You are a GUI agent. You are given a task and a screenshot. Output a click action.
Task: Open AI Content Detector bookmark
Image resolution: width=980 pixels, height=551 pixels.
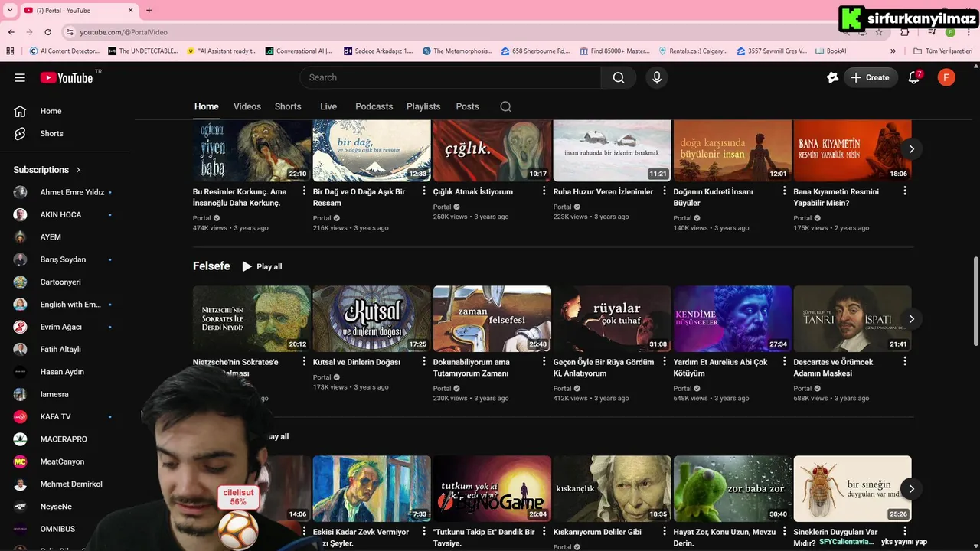64,51
